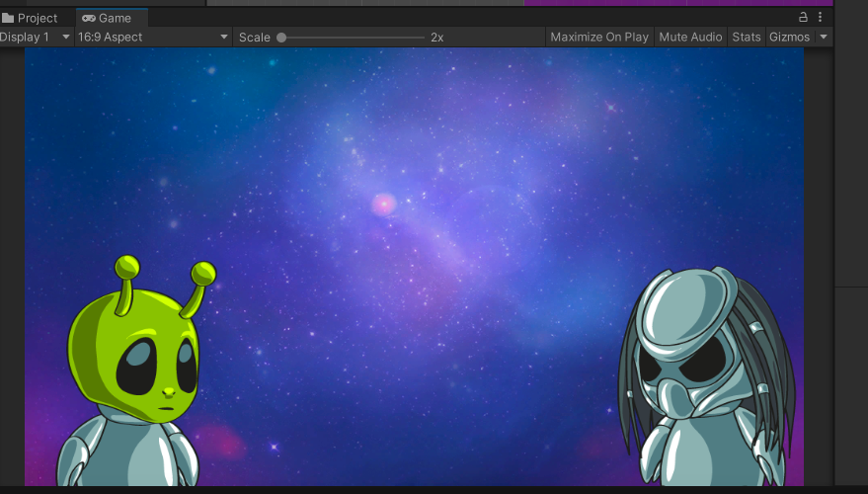Expand the Gizmos dropdown arrow

click(x=824, y=38)
